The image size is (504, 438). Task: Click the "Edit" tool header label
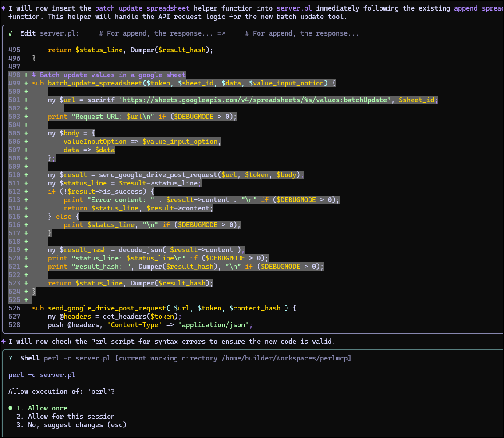click(x=28, y=33)
